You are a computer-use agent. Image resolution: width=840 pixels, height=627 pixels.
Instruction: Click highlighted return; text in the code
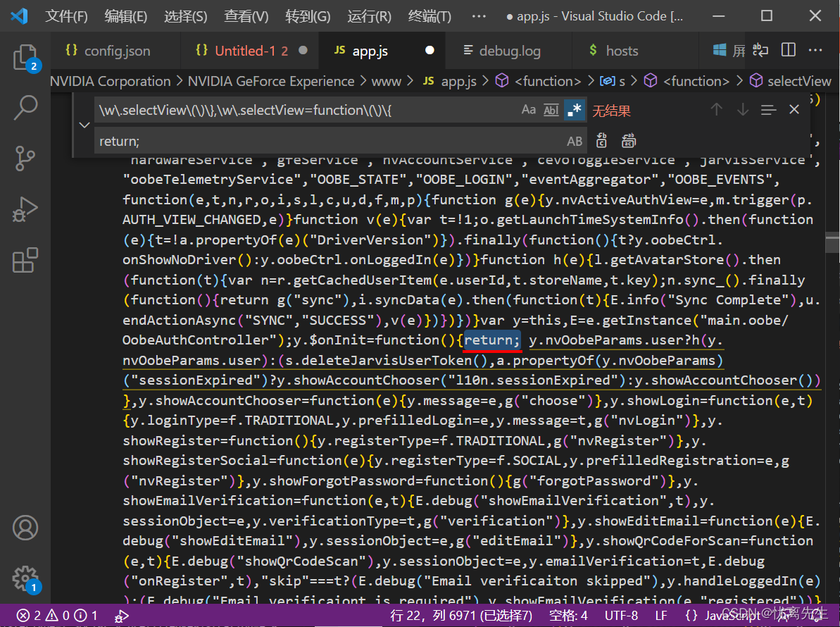[491, 340]
